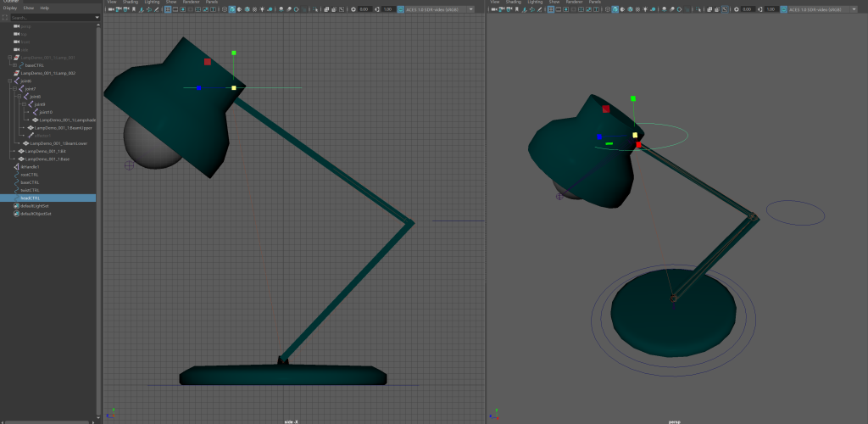Screen dimensions: 868x424
Task: Open the Display menu in the Outliner
Action: click(x=10, y=8)
